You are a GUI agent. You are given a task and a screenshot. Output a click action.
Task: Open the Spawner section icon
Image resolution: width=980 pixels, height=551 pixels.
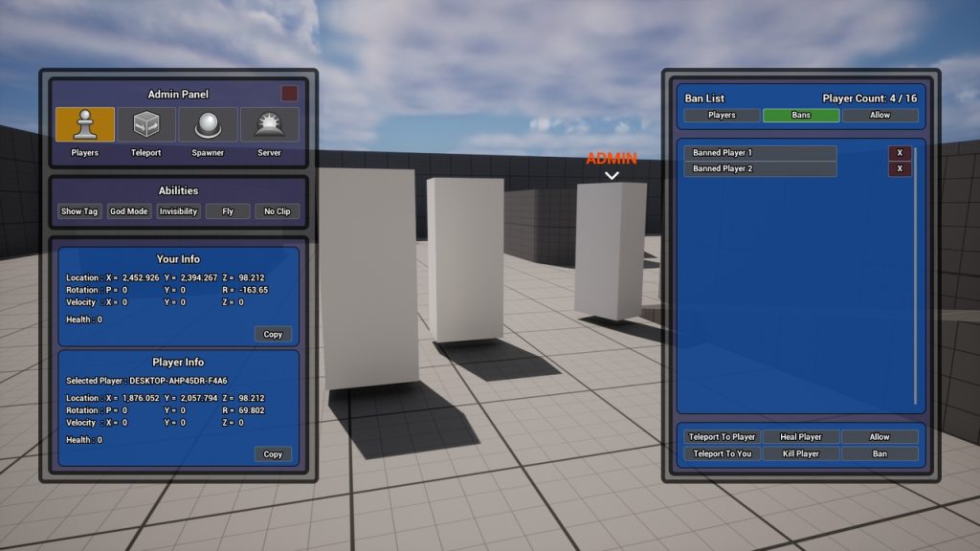(x=208, y=125)
